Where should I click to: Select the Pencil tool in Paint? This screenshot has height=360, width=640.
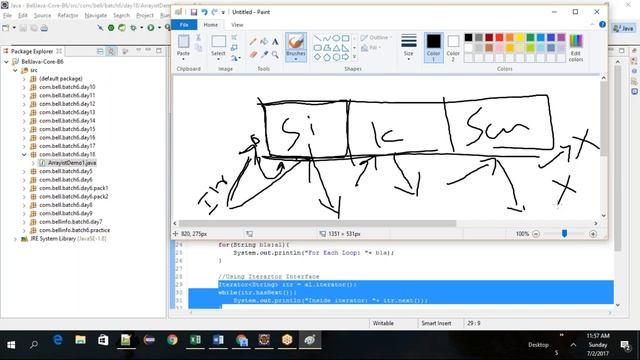click(x=253, y=42)
